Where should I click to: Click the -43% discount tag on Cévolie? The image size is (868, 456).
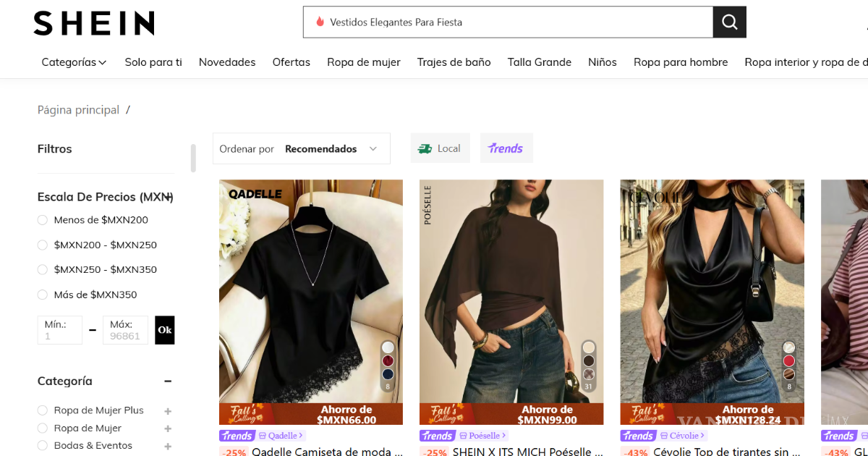point(634,452)
